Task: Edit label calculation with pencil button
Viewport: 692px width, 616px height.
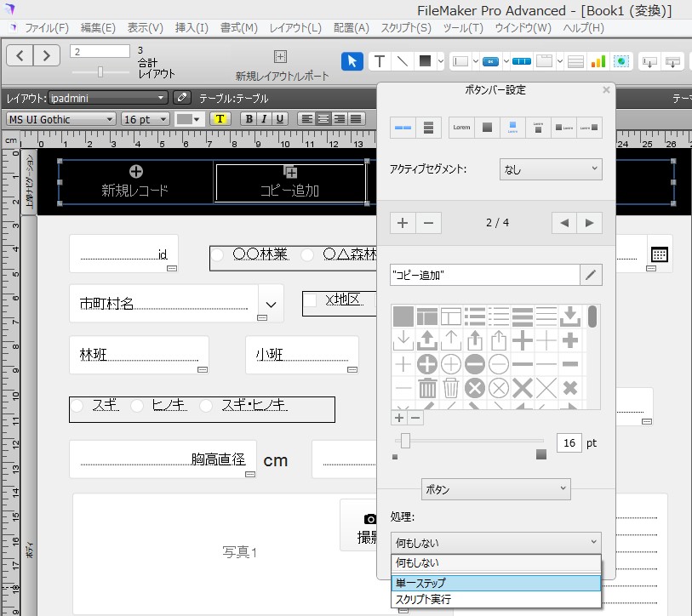Action: tap(591, 275)
